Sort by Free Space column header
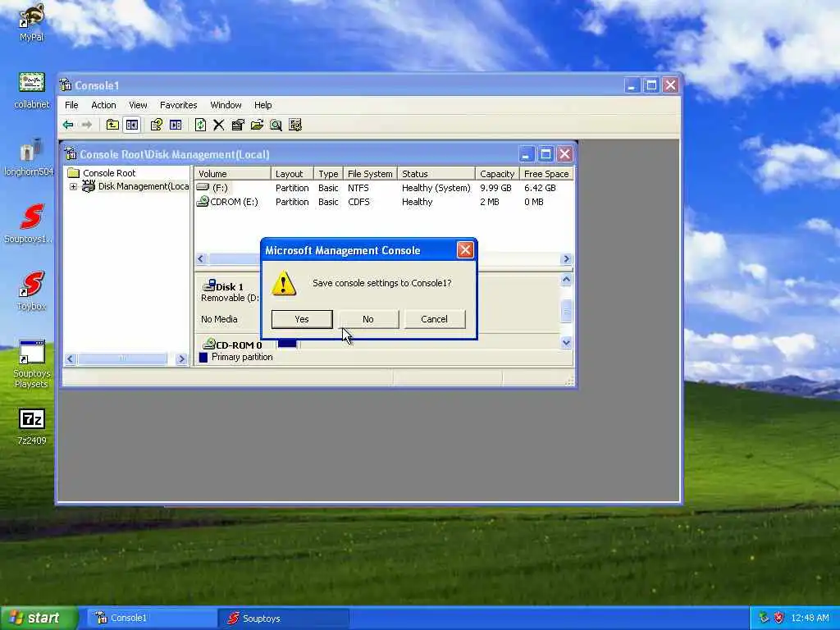The width and height of the screenshot is (840, 630). pos(546,174)
